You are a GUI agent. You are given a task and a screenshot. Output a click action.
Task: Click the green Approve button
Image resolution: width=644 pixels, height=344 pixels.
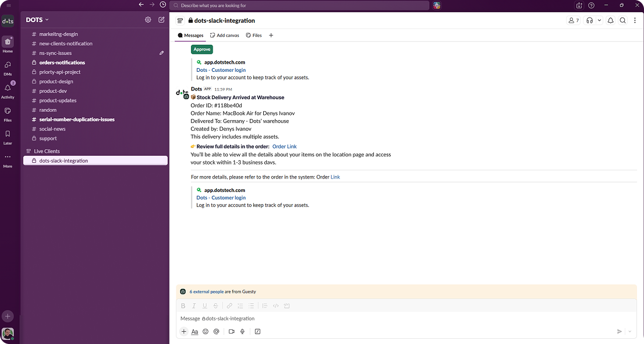201,50
